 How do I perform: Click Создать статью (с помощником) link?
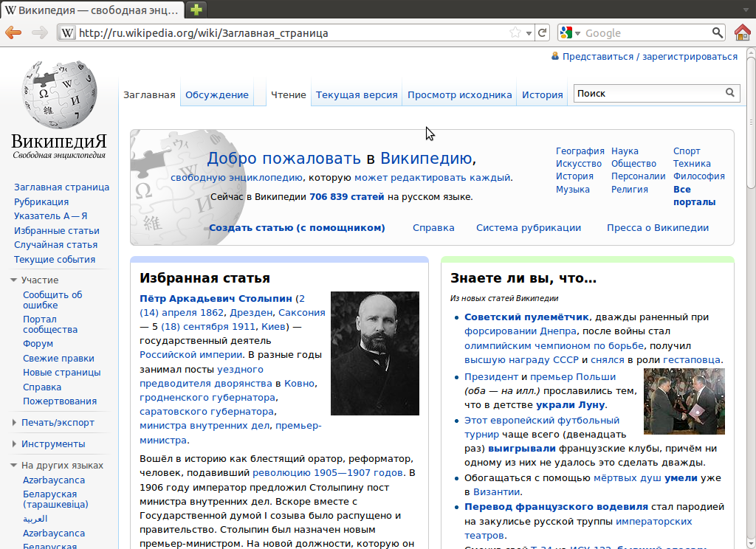pyautogui.click(x=297, y=227)
